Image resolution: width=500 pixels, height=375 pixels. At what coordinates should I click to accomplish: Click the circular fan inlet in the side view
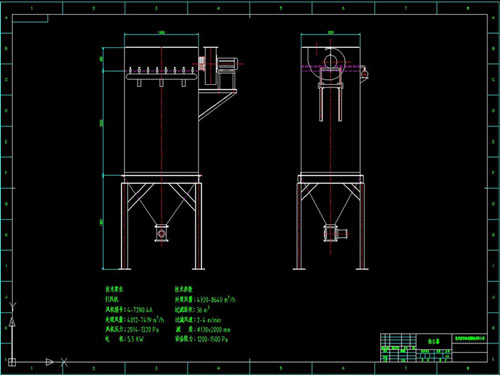click(330, 62)
